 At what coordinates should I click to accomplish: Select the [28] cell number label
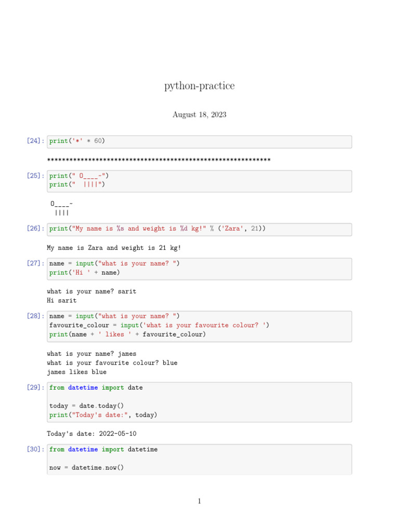35,316
